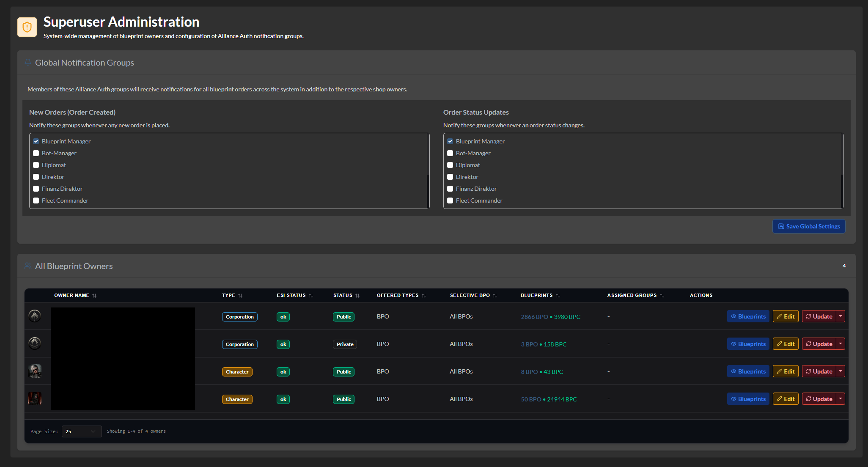Sort by Owner Name column arrows
This screenshot has width=868, height=467.
point(94,296)
